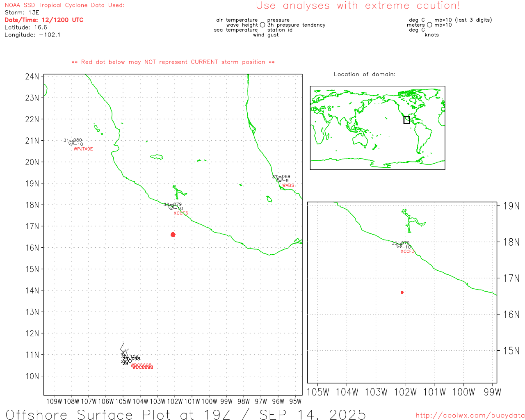Viewport: 525px width, 420px height.
Task: Click the legend circle beside 'meters'
Action: pyautogui.click(x=429, y=25)
